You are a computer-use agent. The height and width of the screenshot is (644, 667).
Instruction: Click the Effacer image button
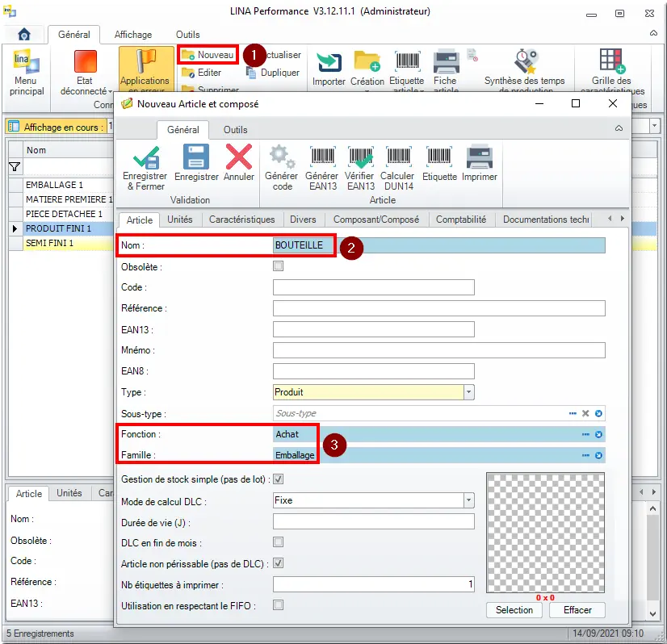(577, 610)
